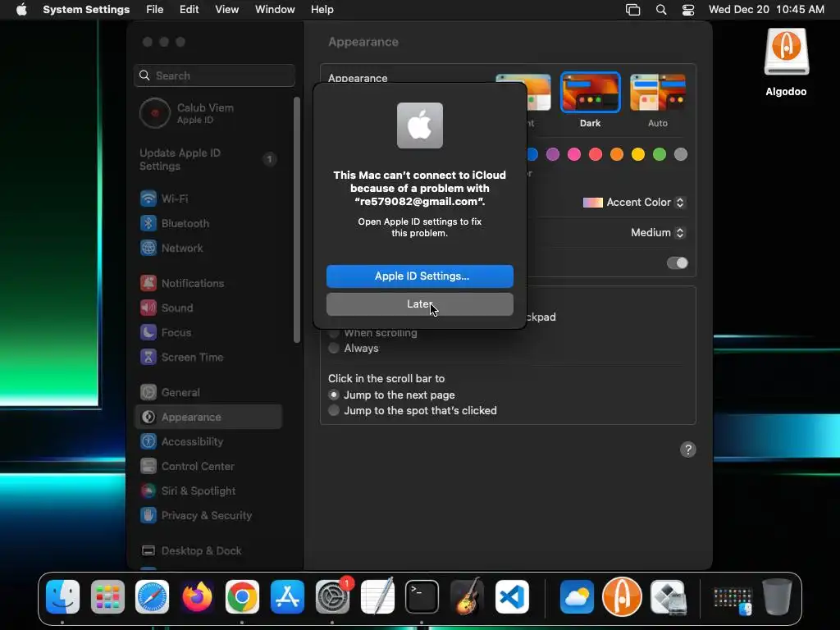Dismiss dialog with Later button
Screen dimensions: 840x630
point(420,304)
